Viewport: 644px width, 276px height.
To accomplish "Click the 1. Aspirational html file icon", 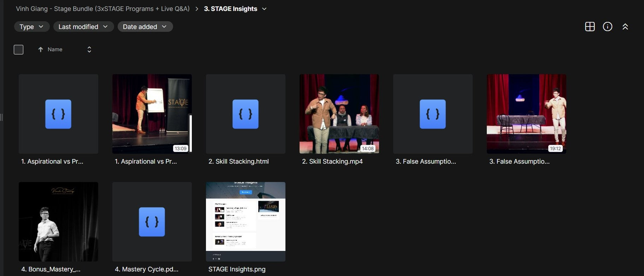I will (58, 114).
